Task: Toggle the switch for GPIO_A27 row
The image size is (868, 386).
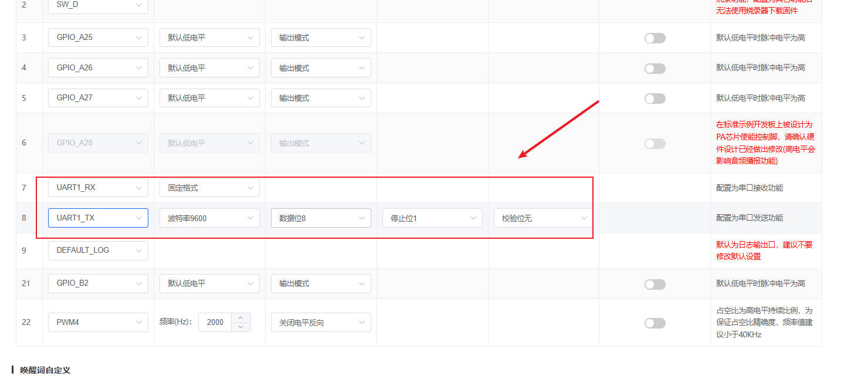Action: tap(655, 99)
